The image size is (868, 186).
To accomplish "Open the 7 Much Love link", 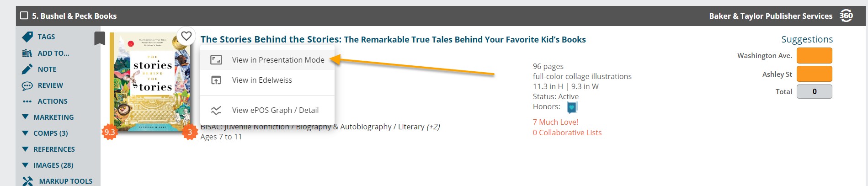I will pyautogui.click(x=555, y=122).
